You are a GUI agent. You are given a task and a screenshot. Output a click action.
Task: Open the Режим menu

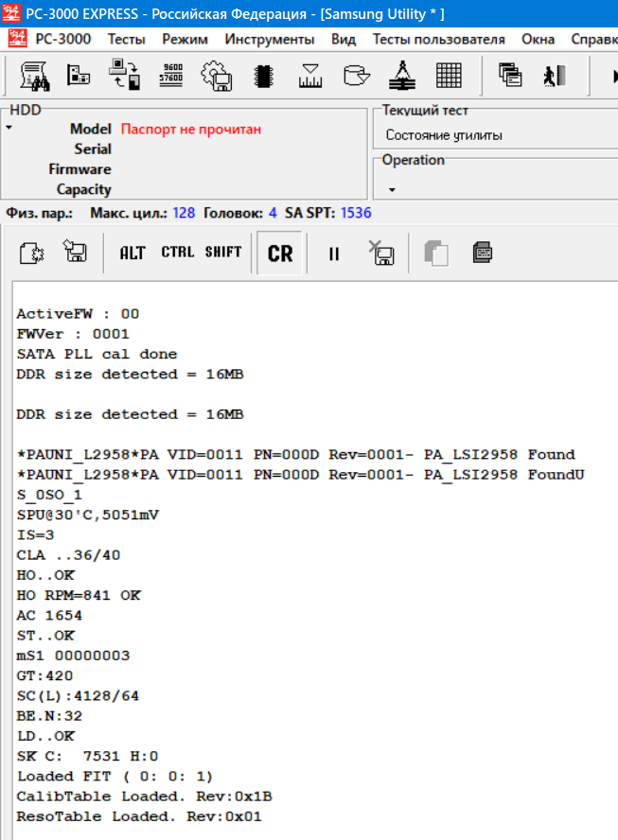pos(185,39)
